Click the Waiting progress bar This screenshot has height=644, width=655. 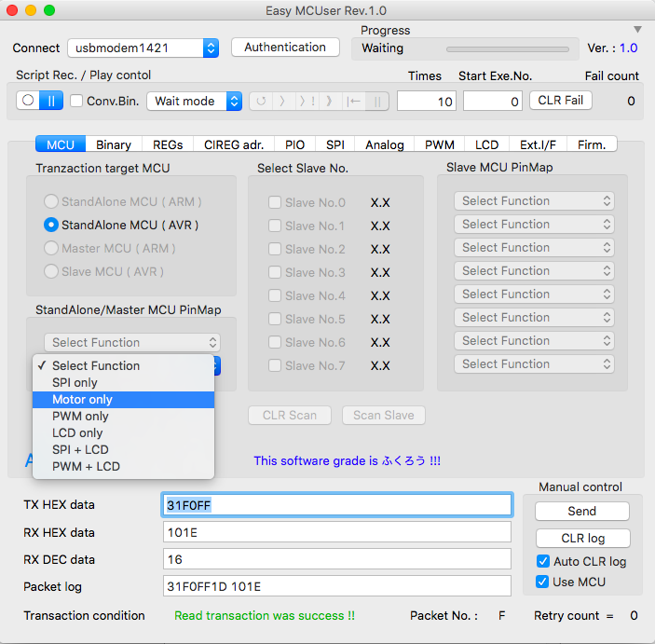pyautogui.click(x=508, y=49)
